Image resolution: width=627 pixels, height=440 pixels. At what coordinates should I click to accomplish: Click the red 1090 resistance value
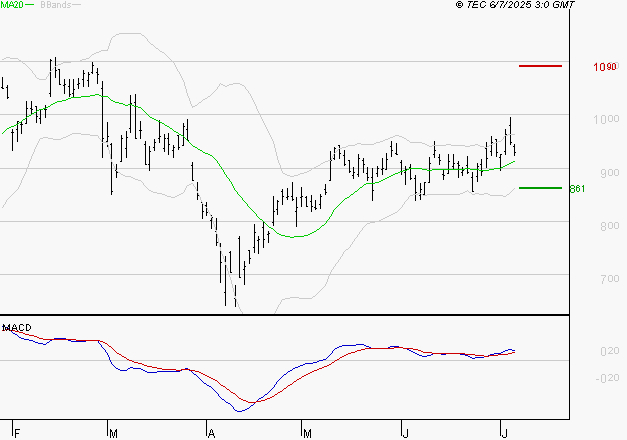605,67
